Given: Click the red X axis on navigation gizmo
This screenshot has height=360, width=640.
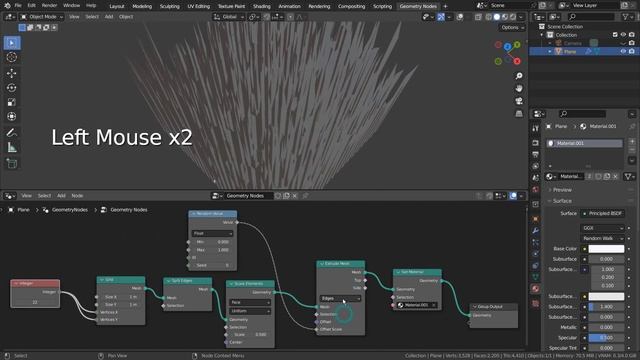Looking at the screenshot, I should coord(517,61).
